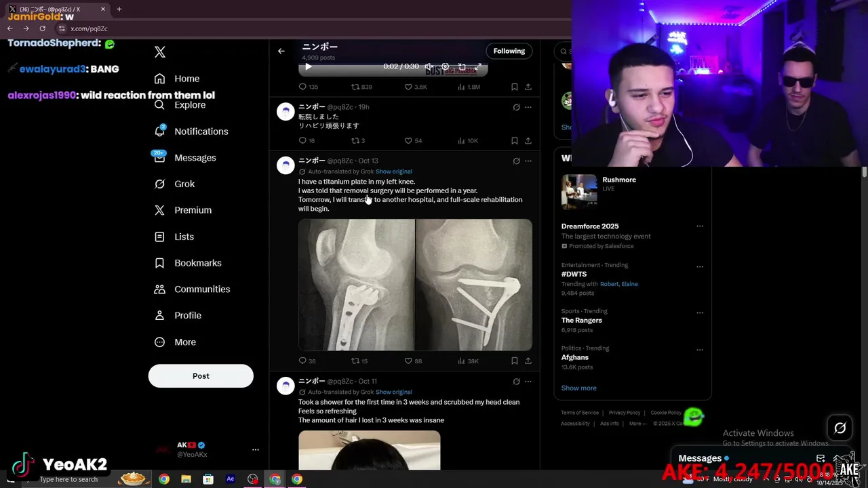Click Show more under trends

(x=579, y=388)
